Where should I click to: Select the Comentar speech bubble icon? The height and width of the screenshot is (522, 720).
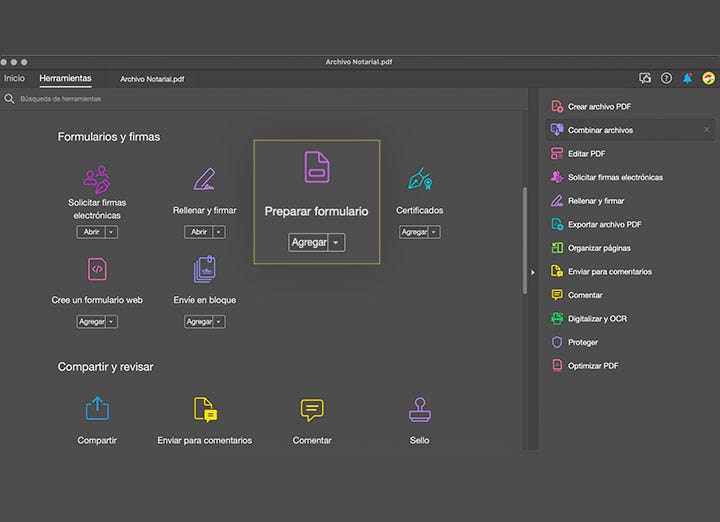click(x=312, y=409)
